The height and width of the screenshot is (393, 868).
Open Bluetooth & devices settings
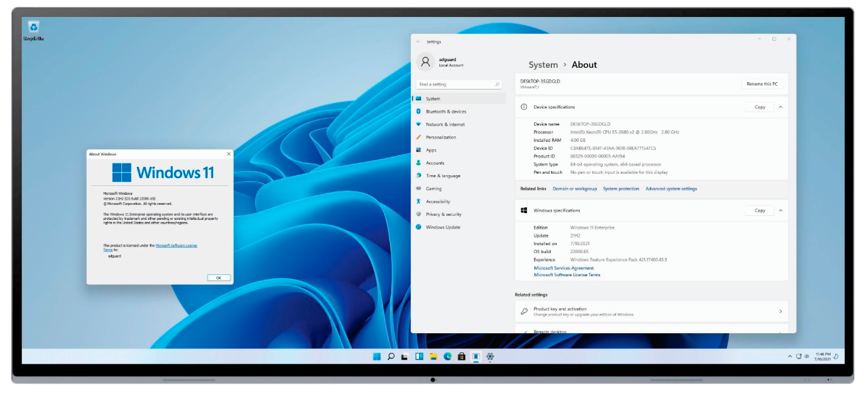[459, 111]
